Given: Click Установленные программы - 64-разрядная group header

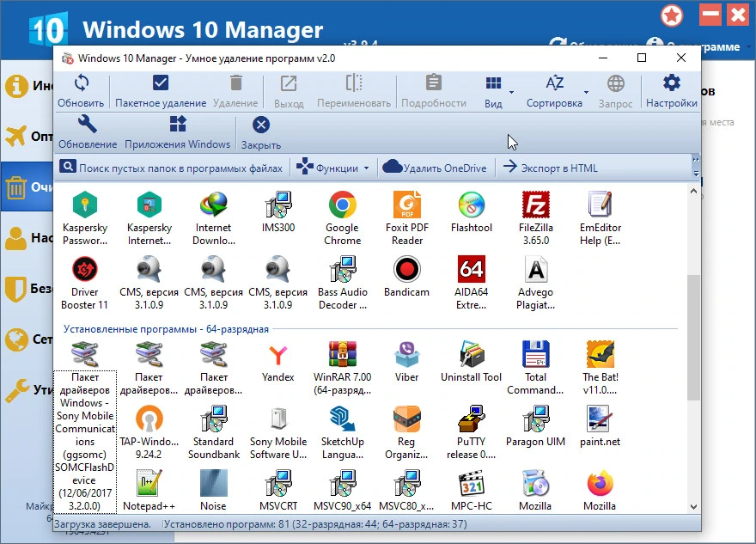Looking at the screenshot, I should [166, 329].
